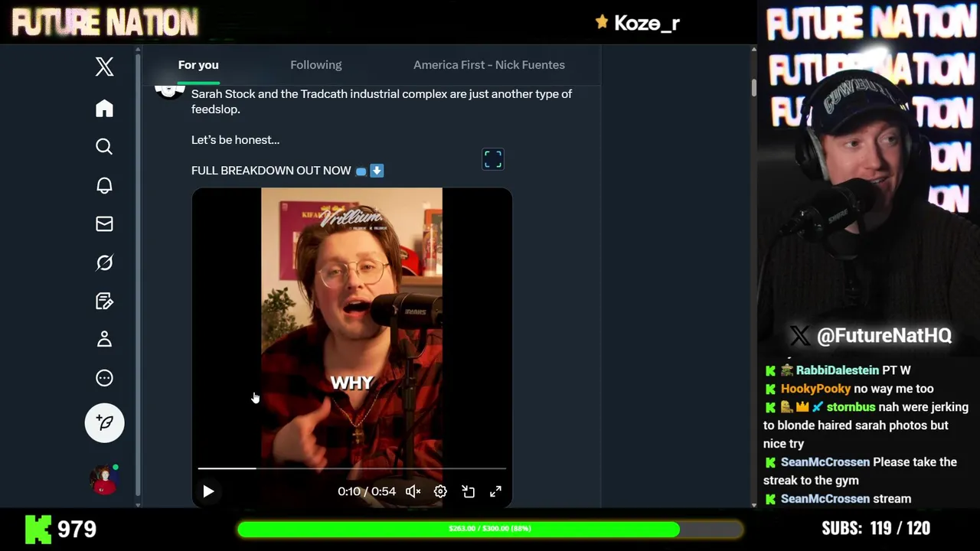Open the notepad-and-pencil icon in the sidebar
This screenshot has height=551, width=980.
pyautogui.click(x=105, y=301)
